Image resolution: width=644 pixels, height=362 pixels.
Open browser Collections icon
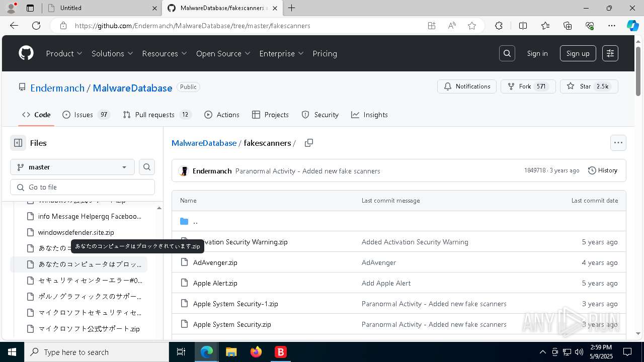point(568,26)
